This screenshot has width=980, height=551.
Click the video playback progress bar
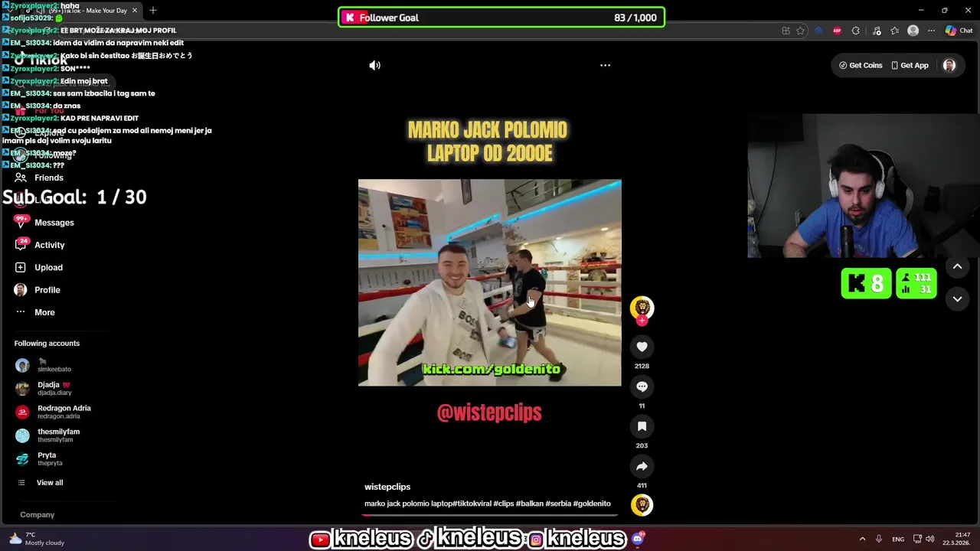pos(490,515)
